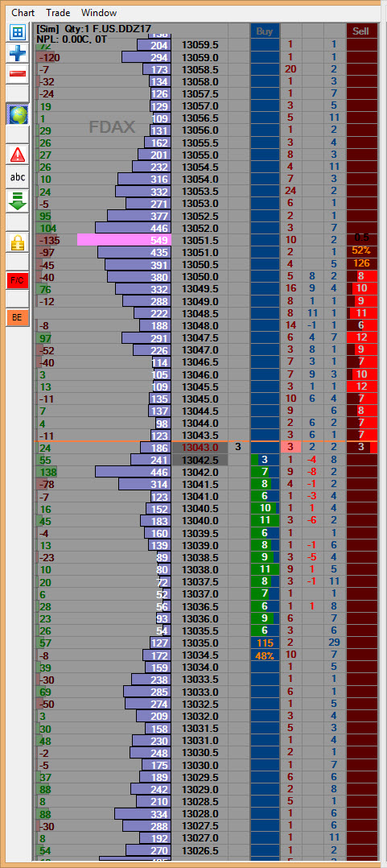Click the 104 delta value at 13052.0
The width and height of the screenshot is (387, 868).
(48, 229)
